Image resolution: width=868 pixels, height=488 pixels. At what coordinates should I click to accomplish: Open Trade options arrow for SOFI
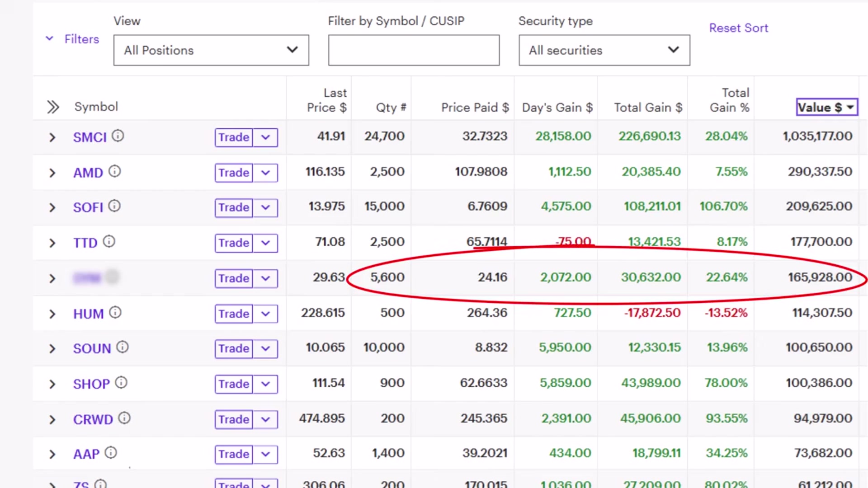tap(265, 207)
